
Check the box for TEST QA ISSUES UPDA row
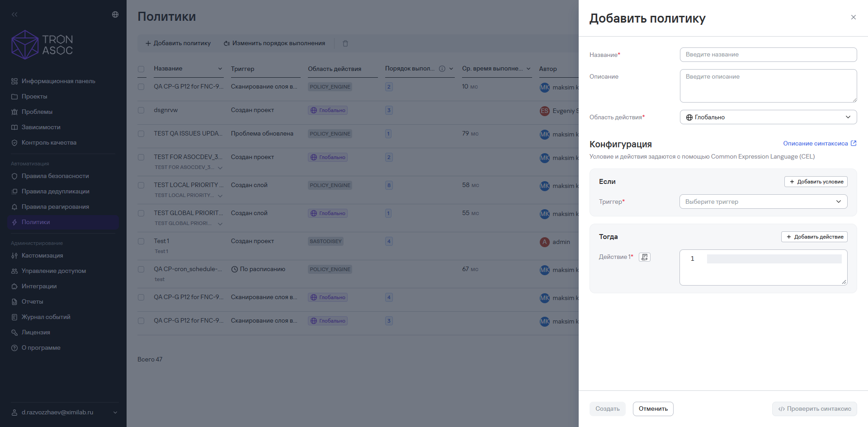pyautogui.click(x=141, y=134)
